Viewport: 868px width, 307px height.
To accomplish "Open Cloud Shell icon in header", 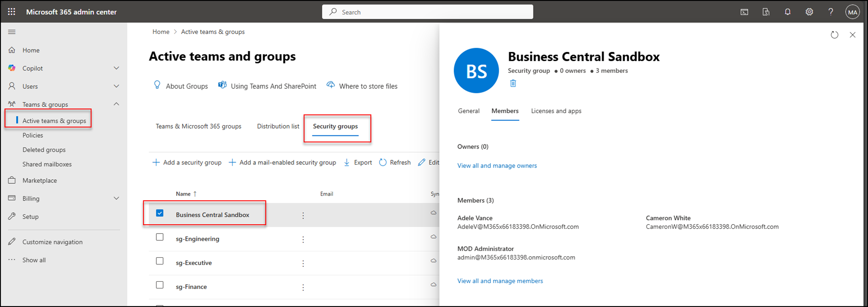I will point(744,12).
